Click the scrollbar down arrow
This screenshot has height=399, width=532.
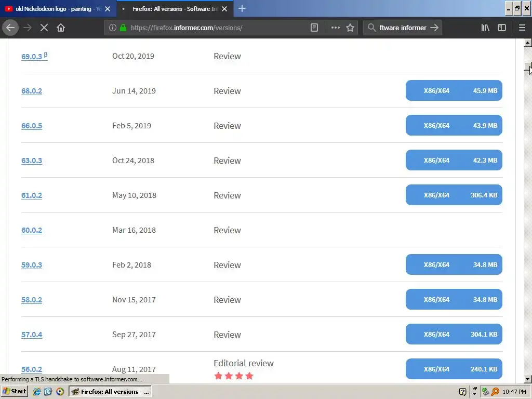(x=528, y=379)
